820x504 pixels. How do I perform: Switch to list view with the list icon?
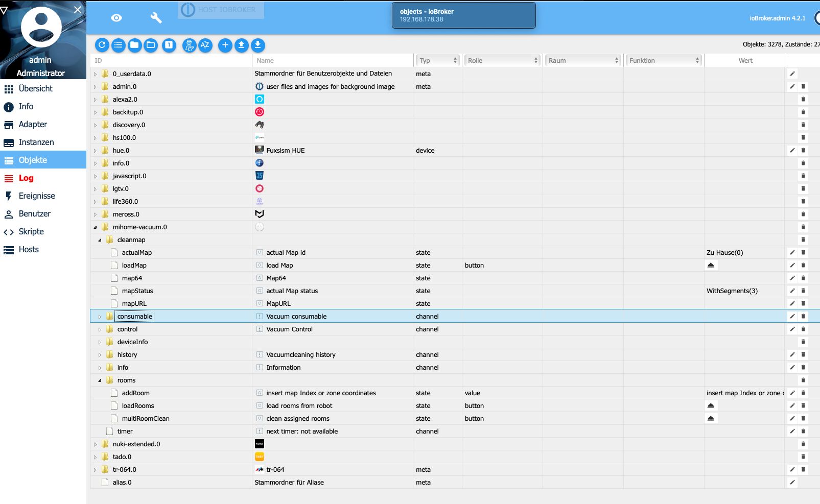[x=119, y=45]
